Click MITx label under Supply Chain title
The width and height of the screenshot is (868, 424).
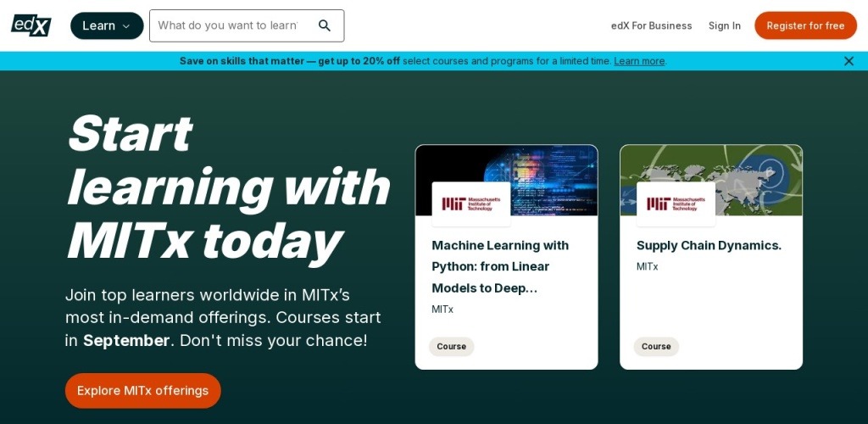[647, 267]
